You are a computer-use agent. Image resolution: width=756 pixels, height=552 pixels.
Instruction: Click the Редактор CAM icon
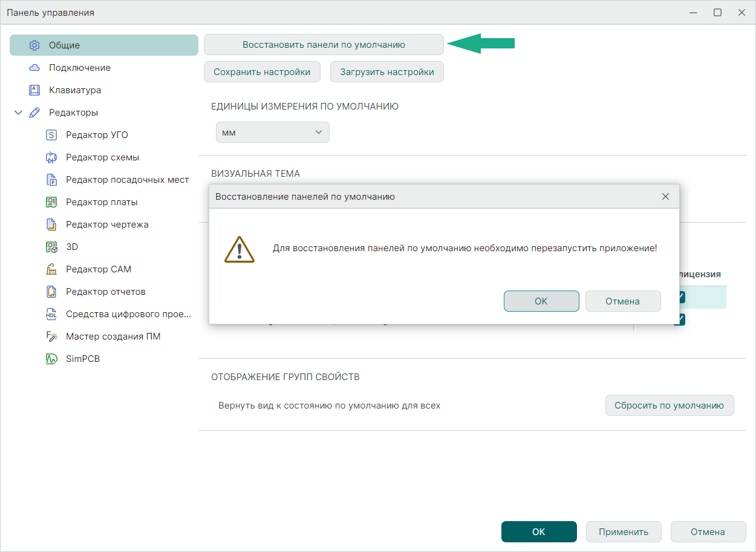(51, 269)
